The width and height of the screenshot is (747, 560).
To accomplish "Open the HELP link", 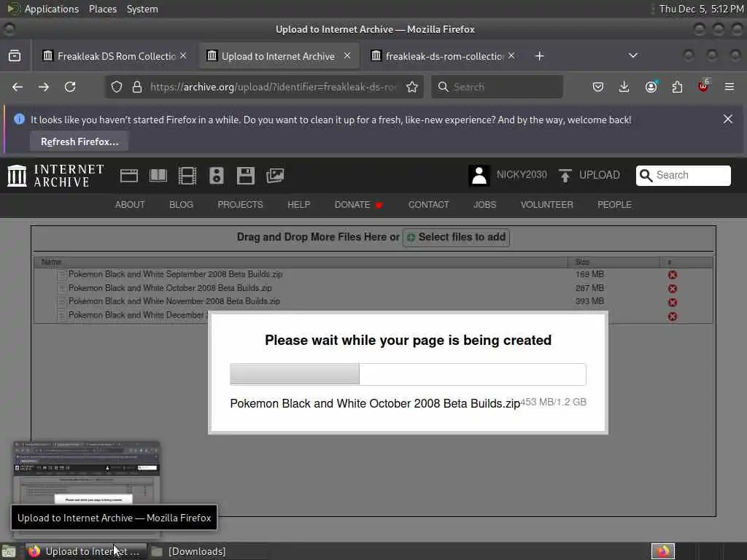I will tap(298, 205).
